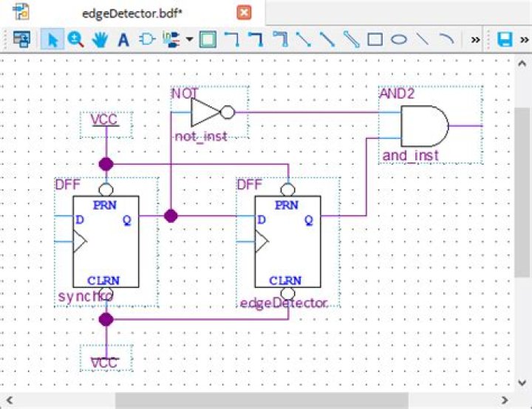Expand the overflow chevron beside Save
The width and height of the screenshot is (532, 409).
coord(525,40)
